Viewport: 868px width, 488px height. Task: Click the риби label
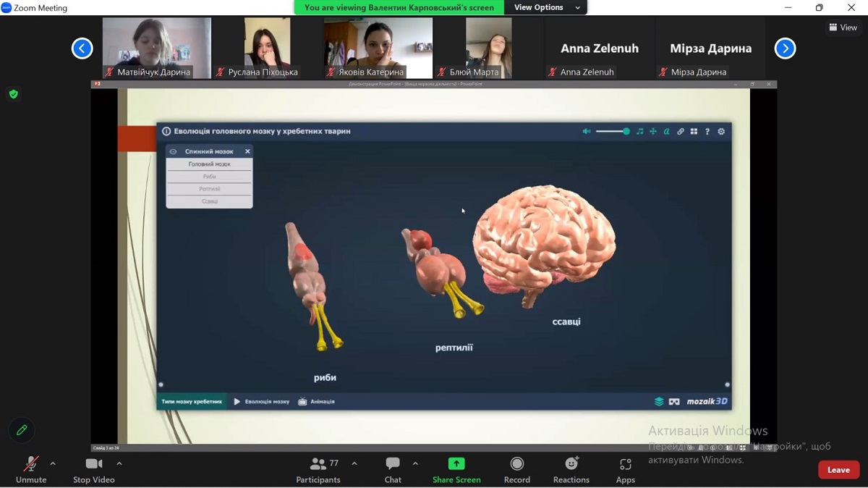[325, 377]
